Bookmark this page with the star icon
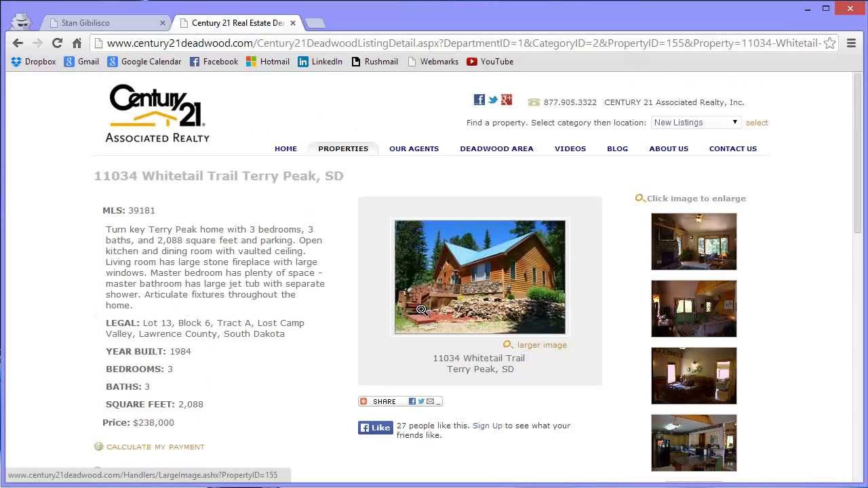This screenshot has width=868, height=488. (829, 43)
